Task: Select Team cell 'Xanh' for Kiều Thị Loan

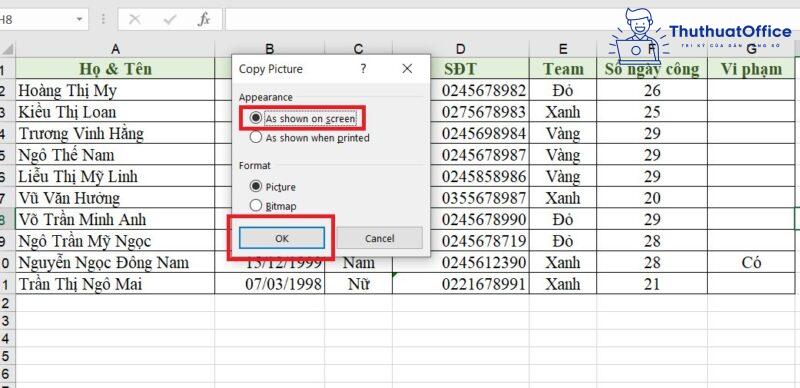Action: [563, 112]
